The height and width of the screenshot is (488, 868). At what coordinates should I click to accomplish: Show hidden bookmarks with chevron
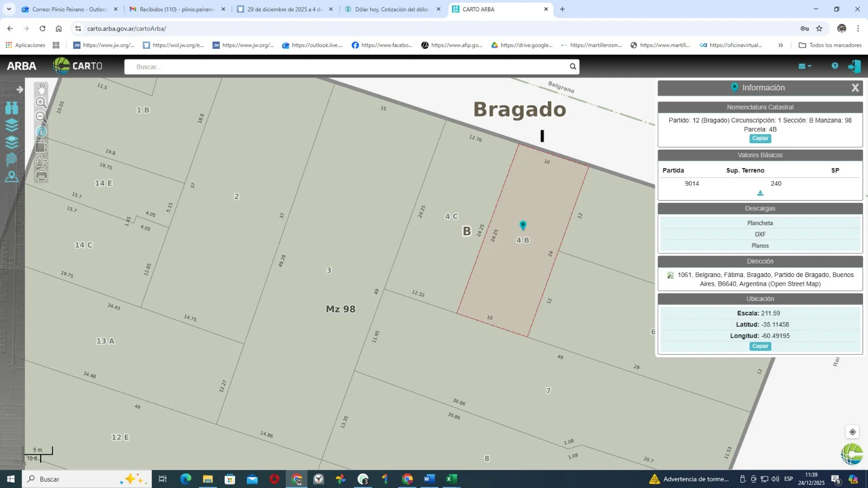(x=780, y=45)
